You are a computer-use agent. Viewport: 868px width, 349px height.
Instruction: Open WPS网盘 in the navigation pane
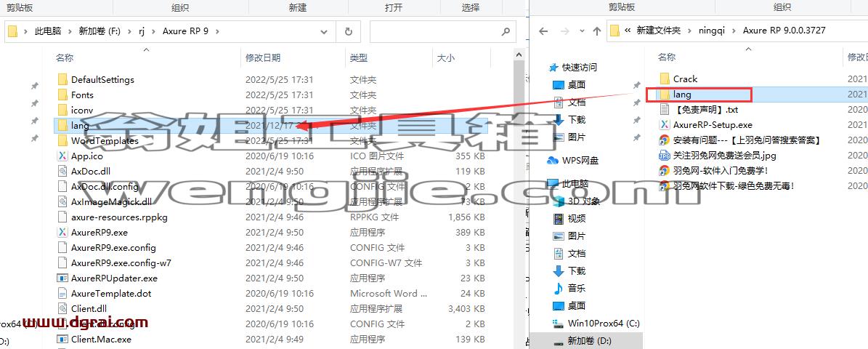point(580,161)
